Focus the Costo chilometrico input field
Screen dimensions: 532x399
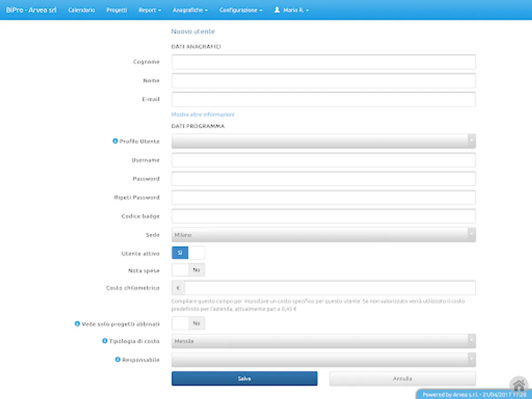(330, 288)
